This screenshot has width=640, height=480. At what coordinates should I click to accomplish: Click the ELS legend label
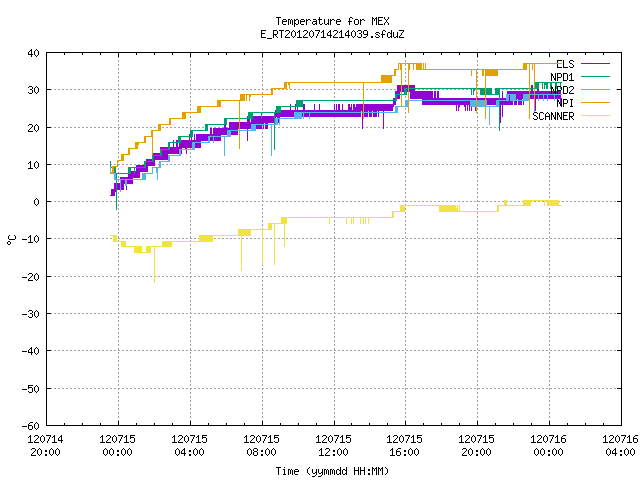tap(565, 64)
